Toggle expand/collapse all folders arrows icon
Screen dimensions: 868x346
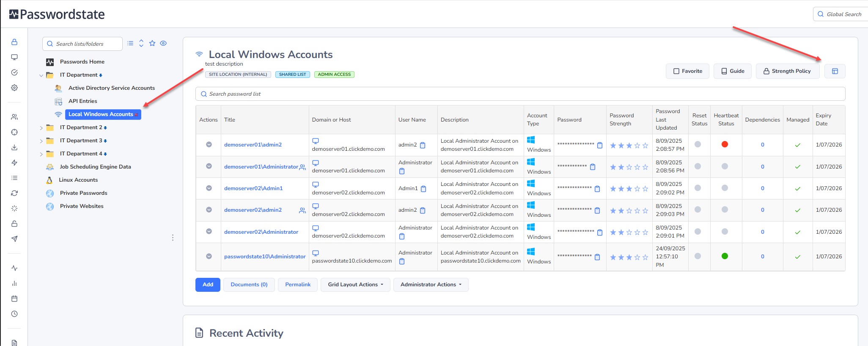[141, 43]
